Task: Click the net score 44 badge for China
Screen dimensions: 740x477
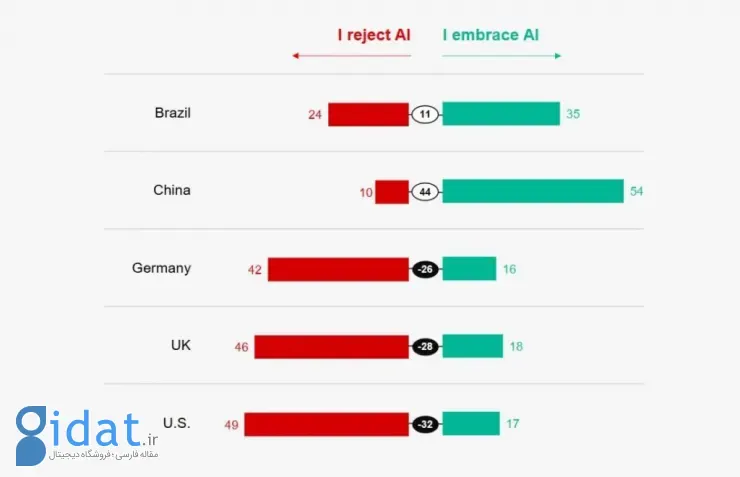Action: [425, 191]
